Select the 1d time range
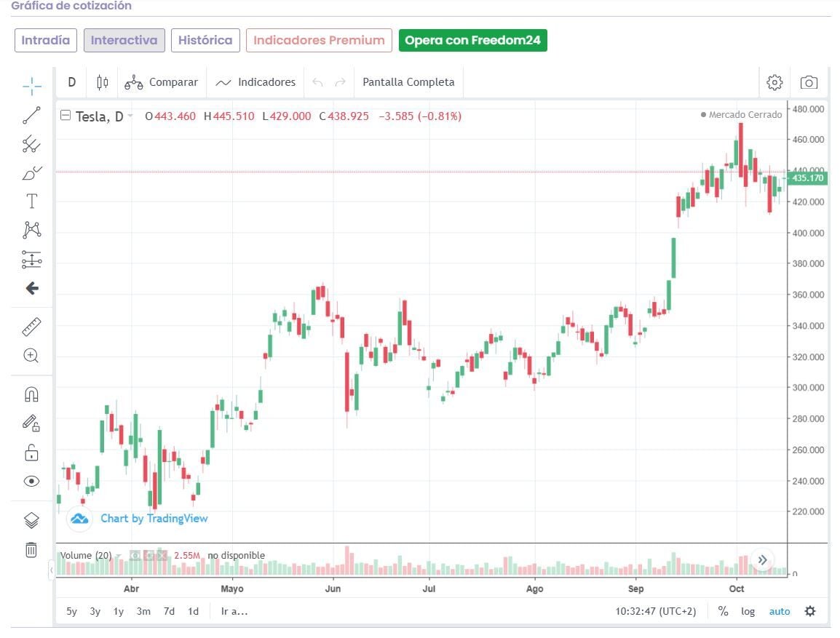 click(x=194, y=611)
